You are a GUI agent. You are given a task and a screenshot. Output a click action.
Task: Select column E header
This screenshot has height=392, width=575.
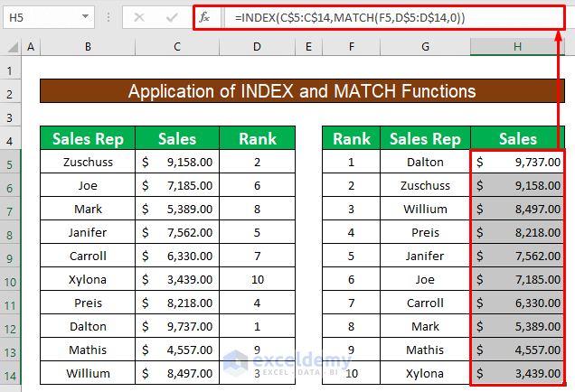tap(308, 47)
